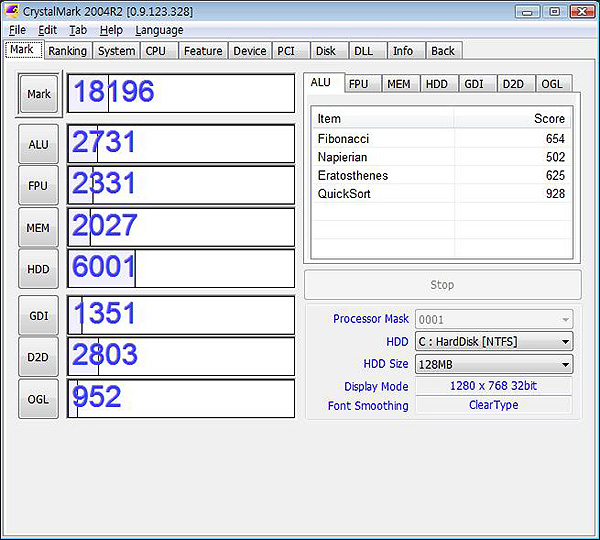Open the HDD Size dropdown
Screen dimensions: 600x540
[494, 364]
